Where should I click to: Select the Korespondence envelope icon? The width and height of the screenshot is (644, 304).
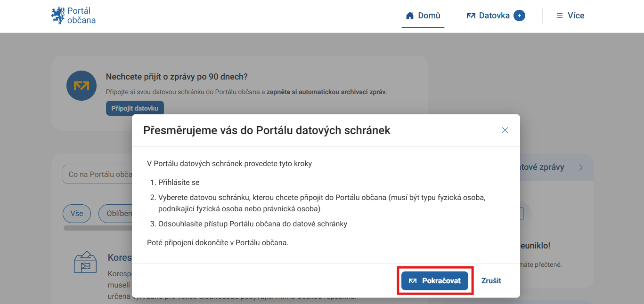point(85,263)
